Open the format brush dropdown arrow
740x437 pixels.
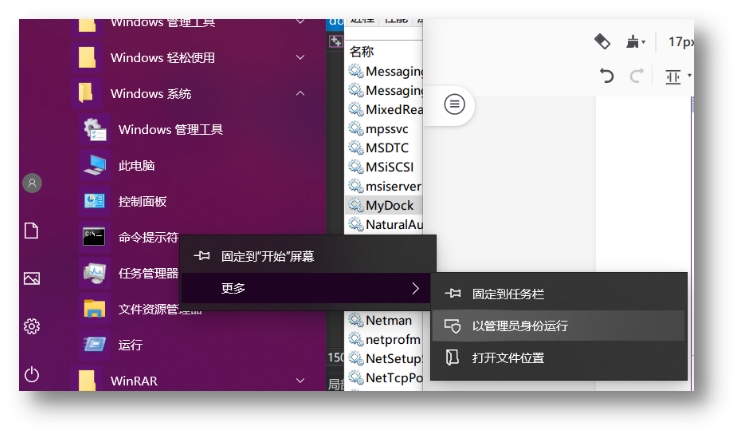644,42
